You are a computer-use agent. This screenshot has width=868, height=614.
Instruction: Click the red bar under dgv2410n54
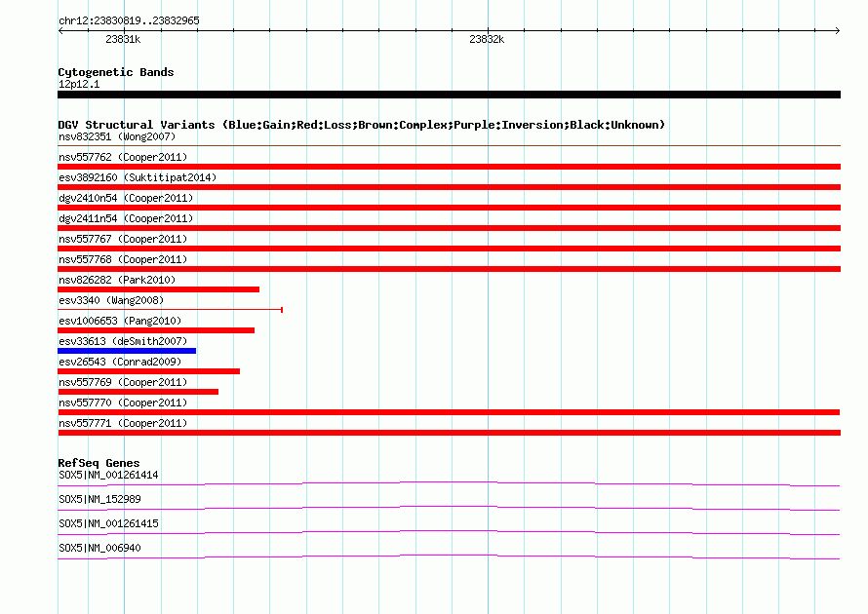(x=449, y=208)
